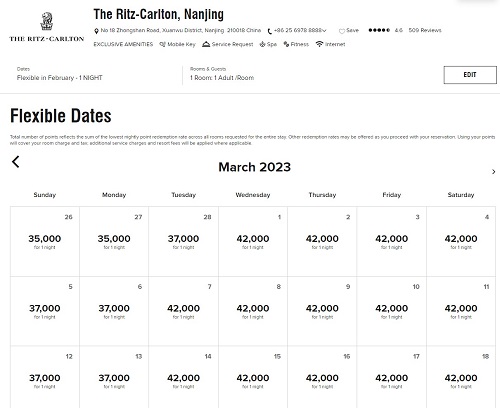Select February 26 for 35,000 points
The image size is (500, 408).
coord(45,241)
